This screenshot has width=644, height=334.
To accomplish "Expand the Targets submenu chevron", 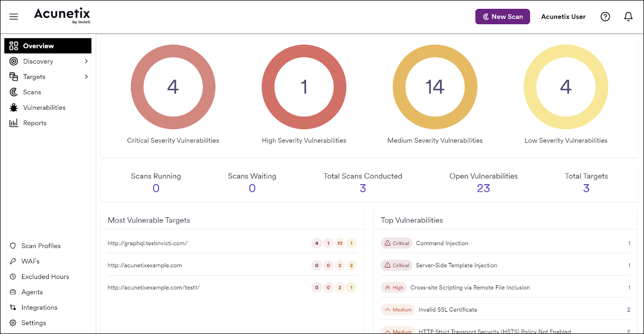I will (x=86, y=77).
